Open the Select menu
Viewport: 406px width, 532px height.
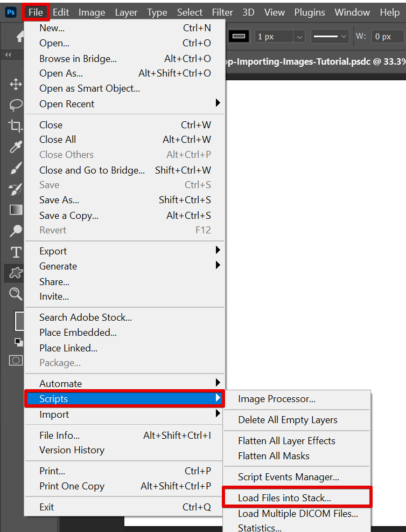190,12
